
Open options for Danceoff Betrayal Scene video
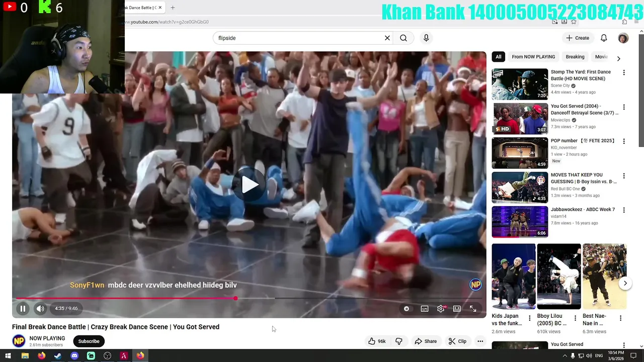click(624, 107)
